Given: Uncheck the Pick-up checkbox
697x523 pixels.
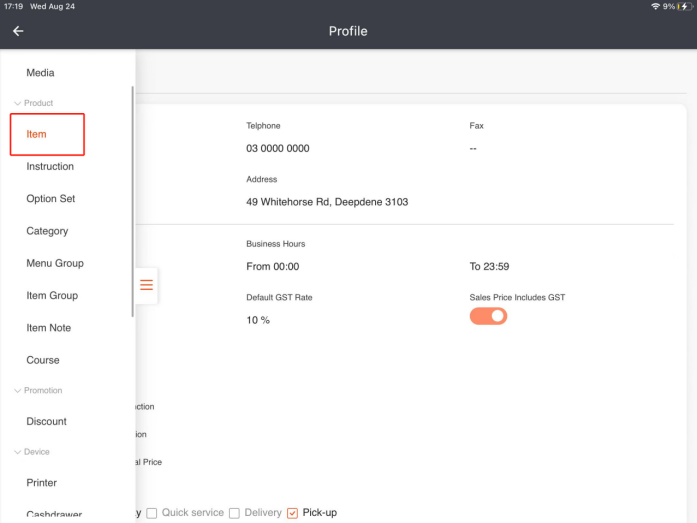Looking at the screenshot, I should 292,513.
